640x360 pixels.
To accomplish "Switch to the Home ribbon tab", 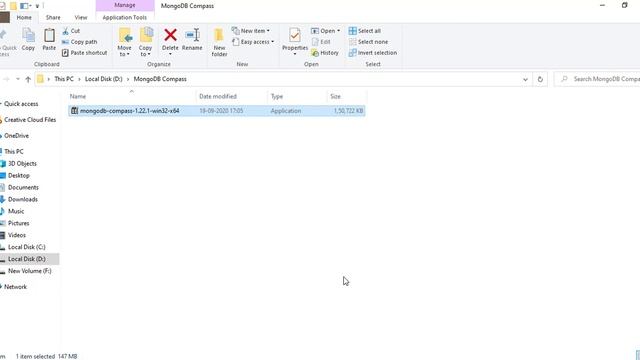I will click(24, 18).
